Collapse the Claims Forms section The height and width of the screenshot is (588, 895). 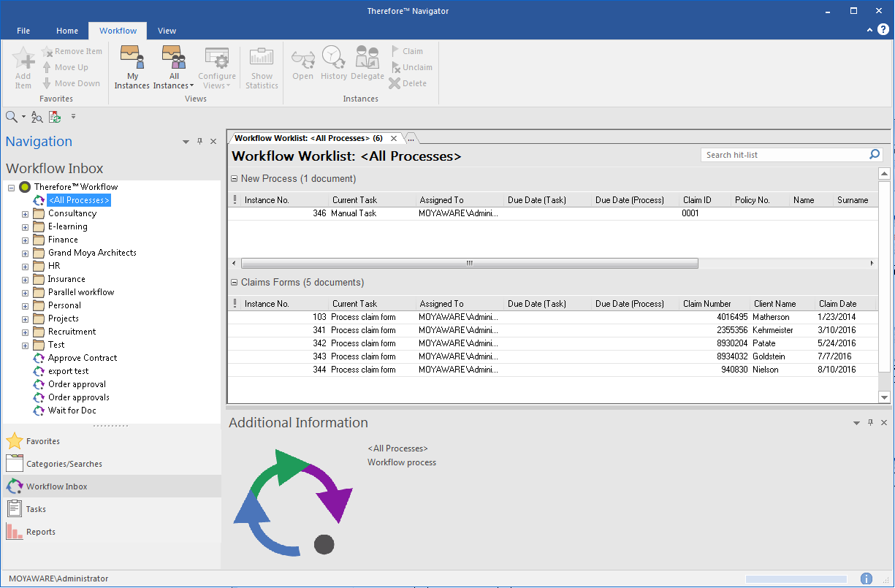click(234, 282)
